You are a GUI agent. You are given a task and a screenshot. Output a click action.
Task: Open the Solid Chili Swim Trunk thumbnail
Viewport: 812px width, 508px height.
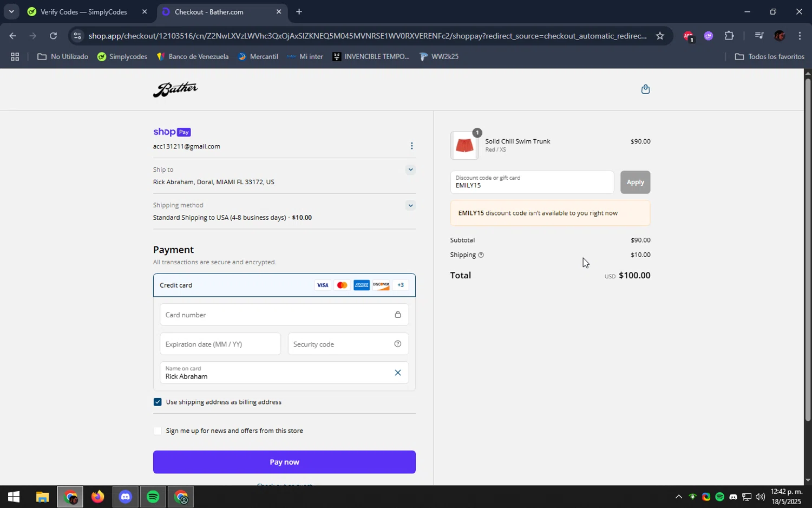464,146
